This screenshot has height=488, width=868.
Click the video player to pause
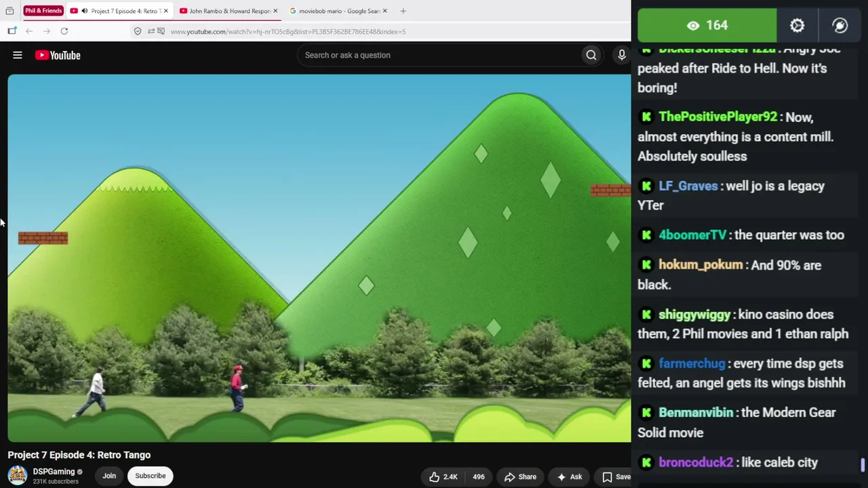pos(319,258)
